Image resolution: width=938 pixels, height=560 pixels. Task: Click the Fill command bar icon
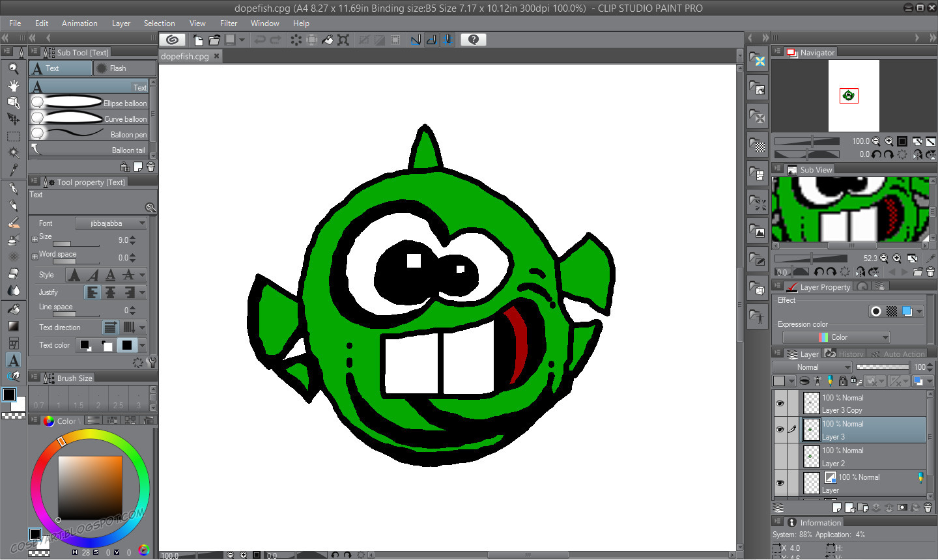click(328, 40)
